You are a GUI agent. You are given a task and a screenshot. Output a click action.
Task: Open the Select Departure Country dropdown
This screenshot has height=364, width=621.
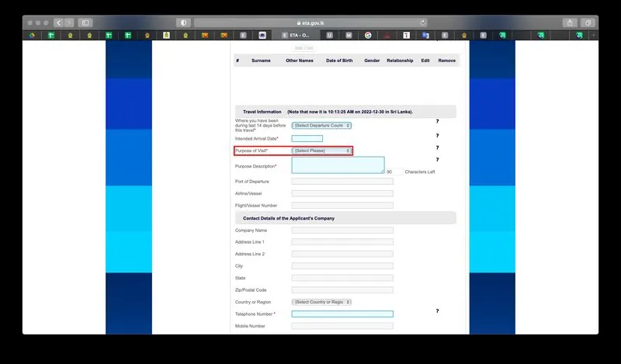tap(321, 125)
